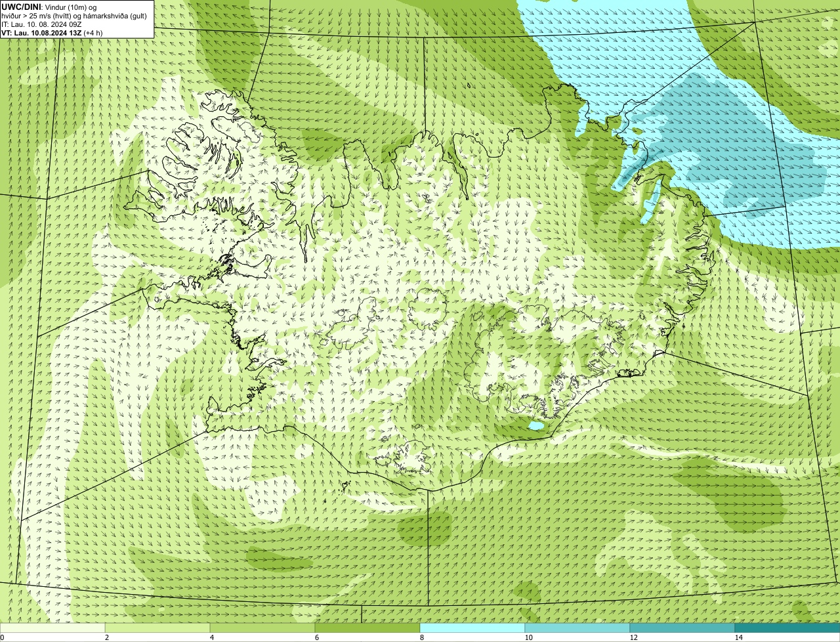Click the darkest teal swatch above 14 m/s

(x=787, y=628)
